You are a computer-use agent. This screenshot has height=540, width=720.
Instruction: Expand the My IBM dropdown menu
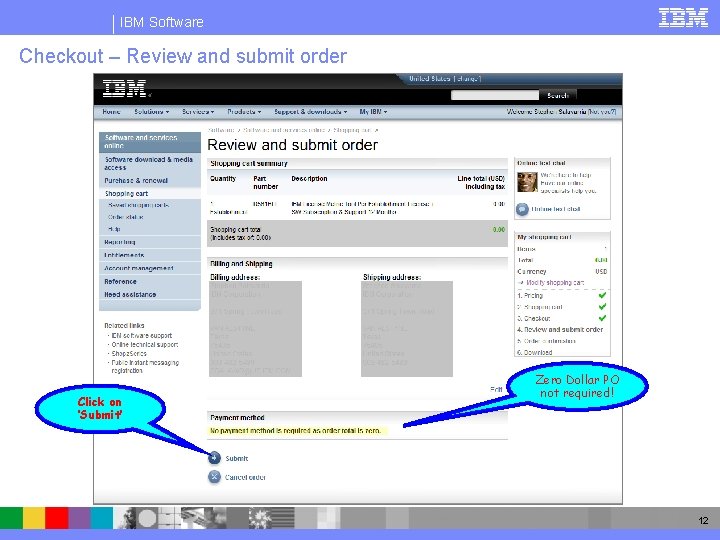click(373, 112)
